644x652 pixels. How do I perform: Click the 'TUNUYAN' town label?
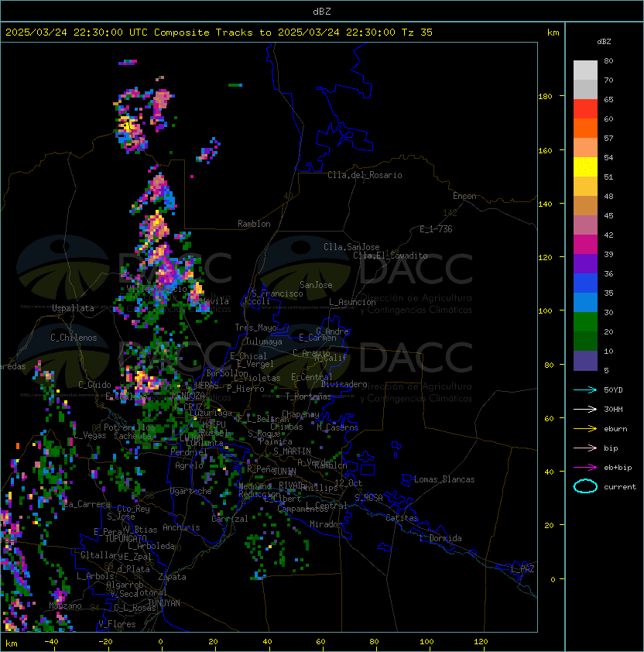[x=164, y=603]
